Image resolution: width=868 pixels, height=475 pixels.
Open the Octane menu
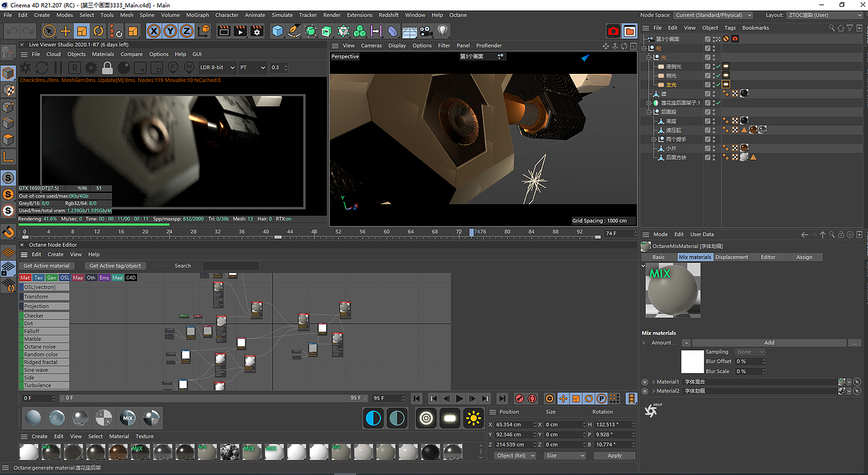(458, 15)
